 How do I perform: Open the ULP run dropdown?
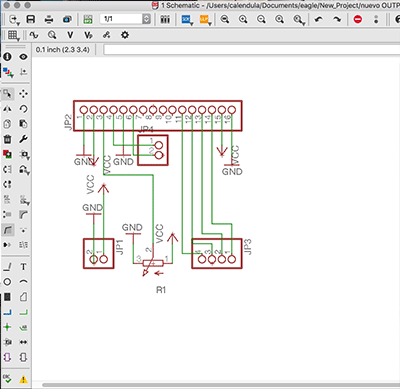pyautogui.click(x=205, y=20)
